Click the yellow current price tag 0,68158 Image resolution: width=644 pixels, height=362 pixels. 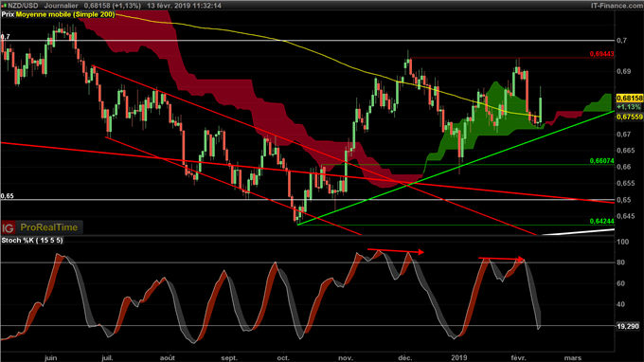pyautogui.click(x=629, y=99)
